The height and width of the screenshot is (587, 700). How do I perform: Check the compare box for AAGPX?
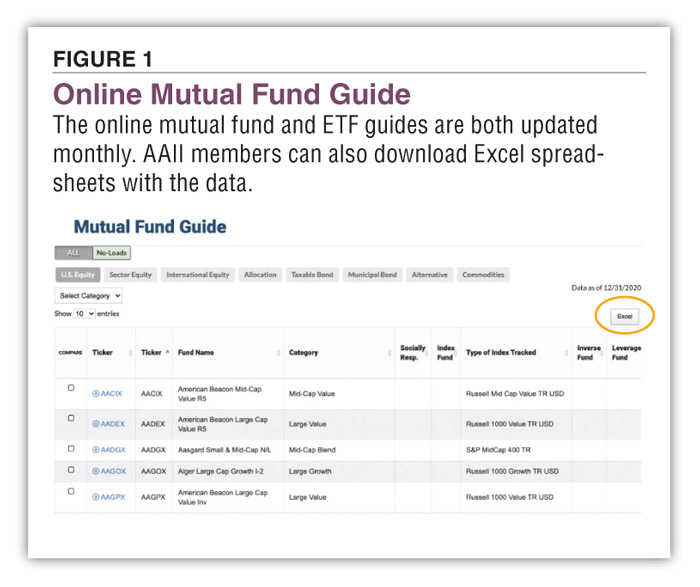[71, 491]
